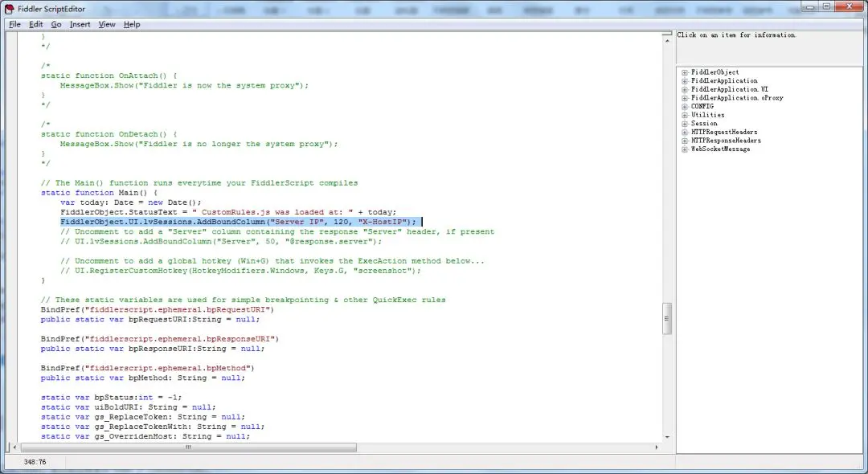
Task: Expand the Session tree node
Action: click(x=685, y=124)
